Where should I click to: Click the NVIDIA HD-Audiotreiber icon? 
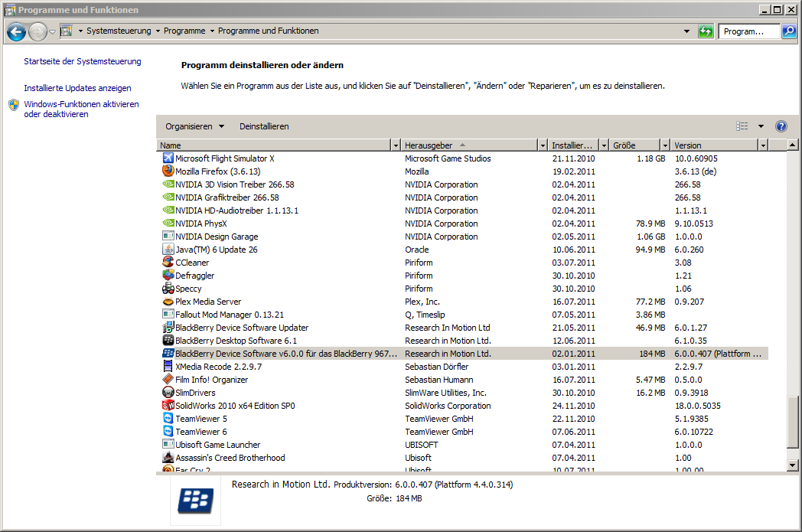pos(168,211)
